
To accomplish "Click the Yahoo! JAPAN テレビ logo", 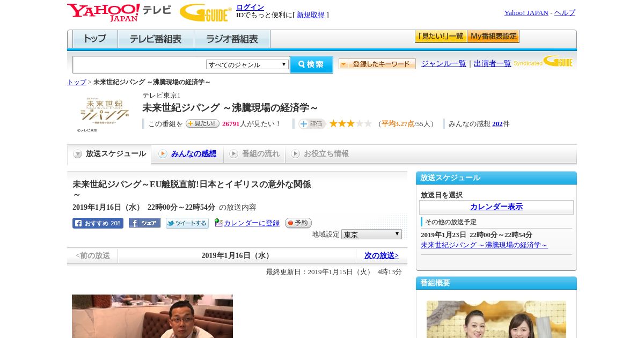I will 119,12.
